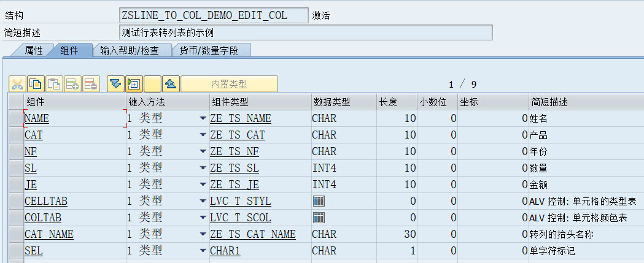Open component type link CHAR1
Screen dimensions: 644x263
tap(225, 250)
